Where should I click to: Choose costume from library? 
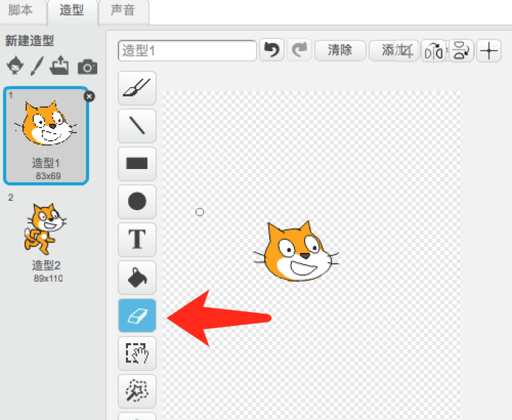tap(15, 65)
